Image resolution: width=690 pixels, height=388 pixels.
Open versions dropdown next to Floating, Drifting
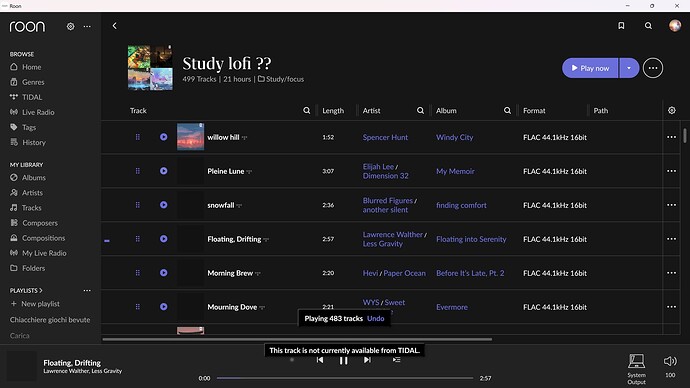pos(266,240)
